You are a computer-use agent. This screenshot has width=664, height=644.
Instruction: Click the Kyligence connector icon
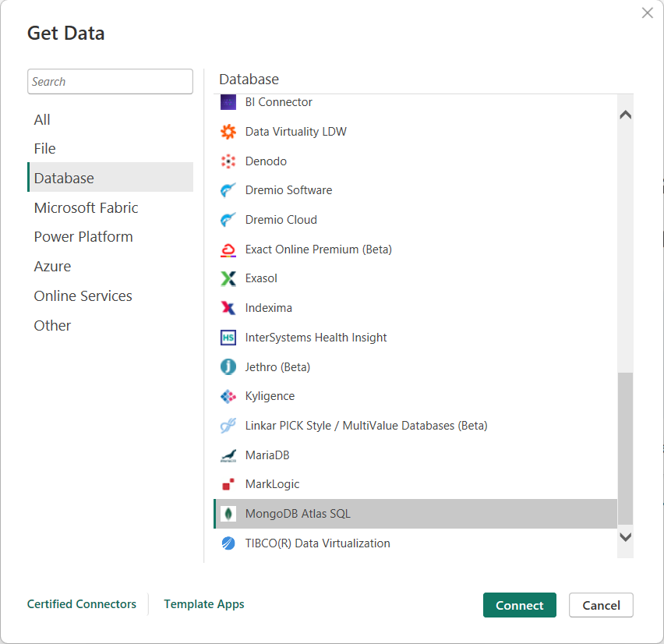point(227,396)
